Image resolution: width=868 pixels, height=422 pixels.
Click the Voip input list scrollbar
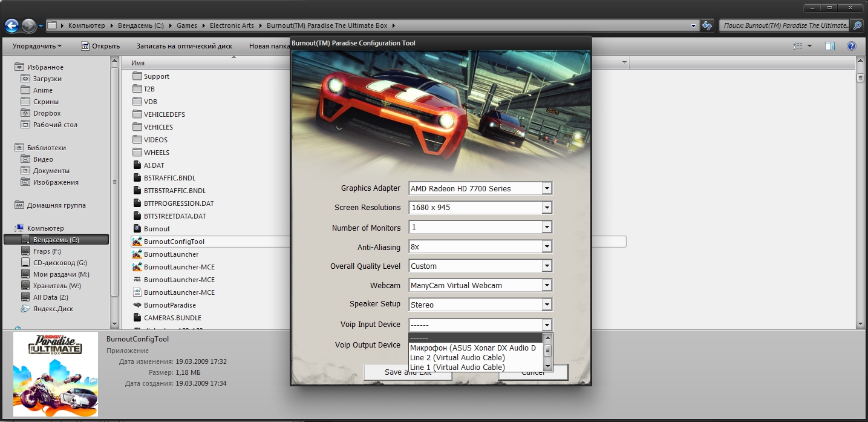[547, 351]
